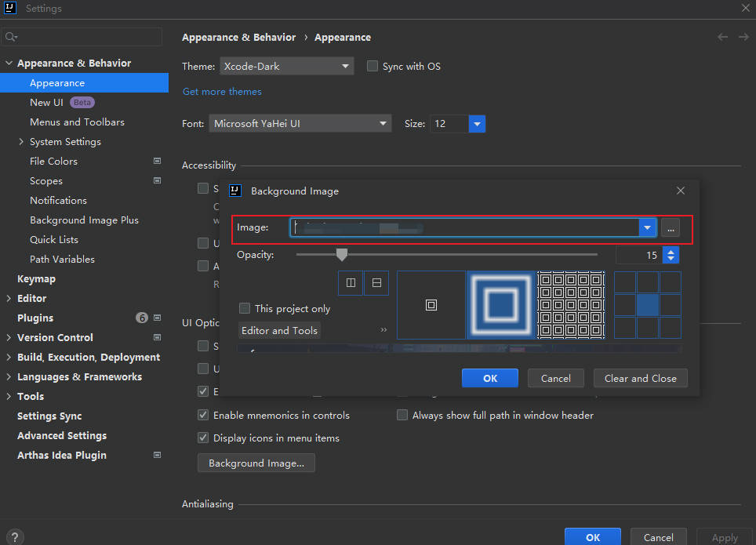The image size is (756, 545).
Task: Open the font Size dropdown arrow
Action: click(x=477, y=124)
